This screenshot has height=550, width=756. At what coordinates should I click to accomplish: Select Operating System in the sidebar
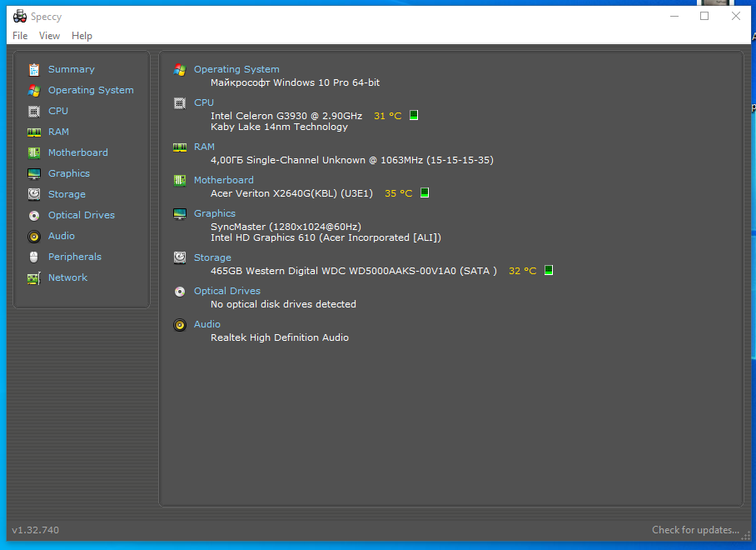[x=90, y=90]
